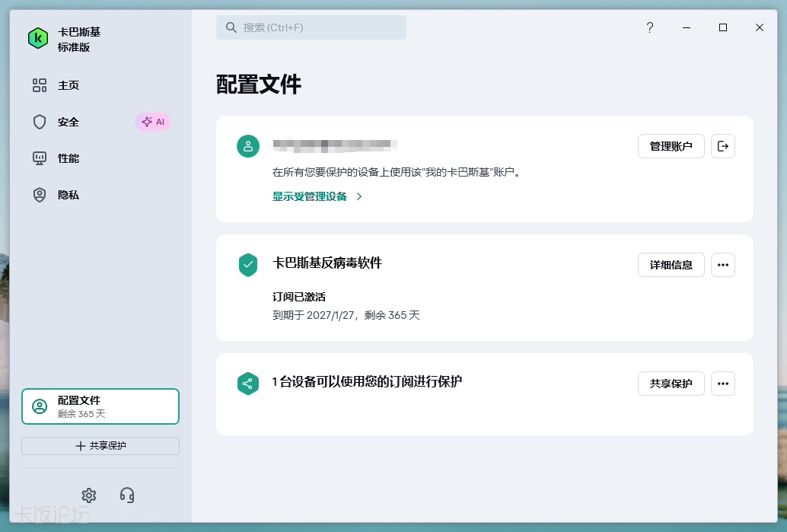Click the Kaspersky logo icon
Viewport: 787px width, 532px height.
pyautogui.click(x=38, y=38)
